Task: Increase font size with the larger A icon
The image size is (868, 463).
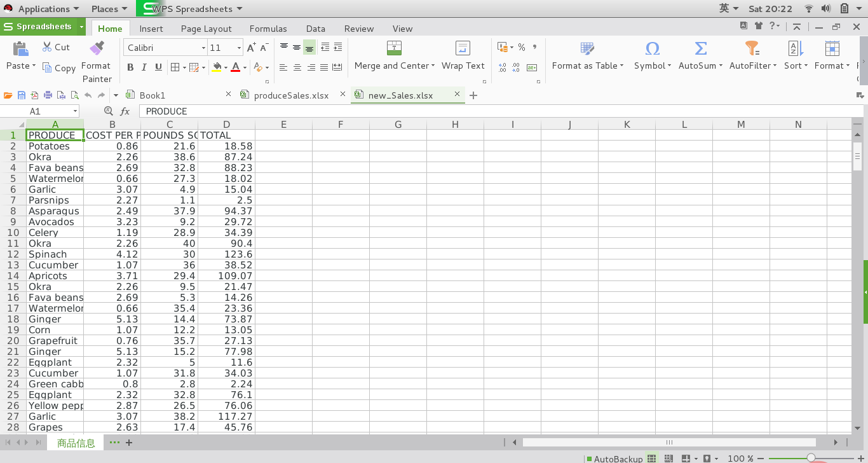Action: (252, 48)
